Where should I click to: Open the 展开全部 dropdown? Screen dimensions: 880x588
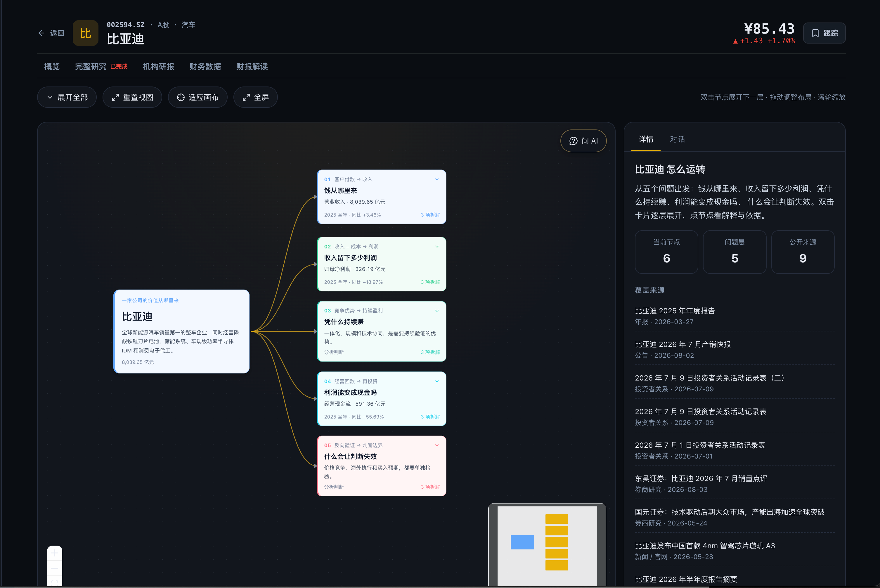click(x=67, y=97)
